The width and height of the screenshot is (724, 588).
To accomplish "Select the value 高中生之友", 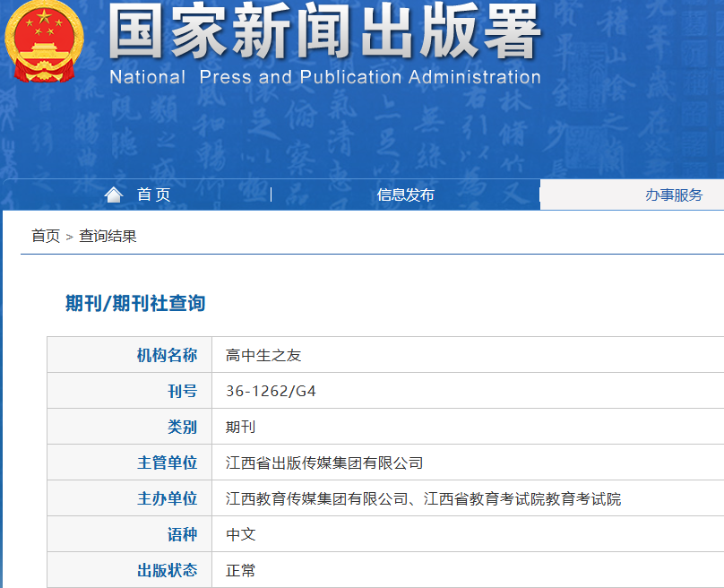I will pos(263,355).
